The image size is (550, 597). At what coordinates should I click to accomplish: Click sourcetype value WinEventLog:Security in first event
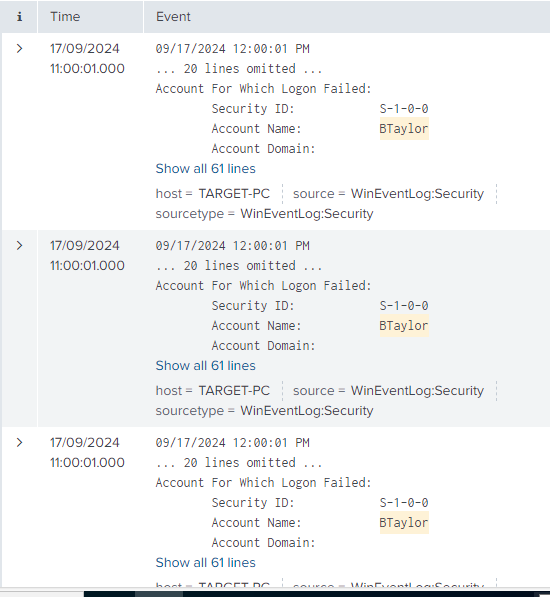click(307, 214)
